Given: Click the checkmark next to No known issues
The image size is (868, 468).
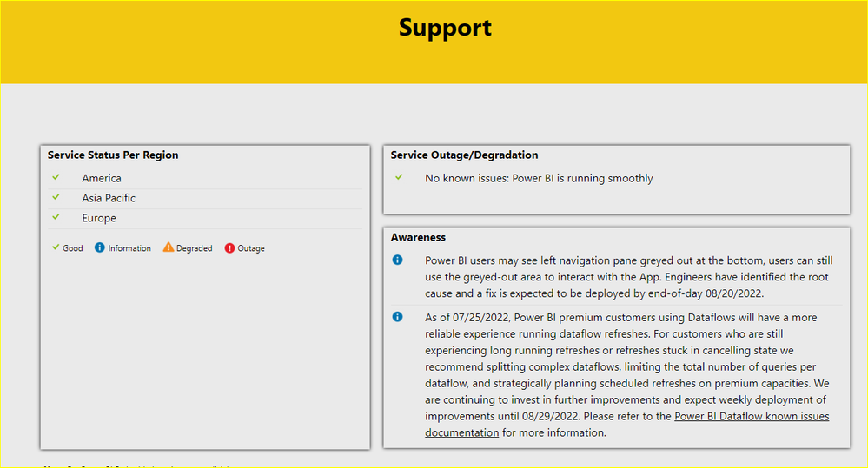Looking at the screenshot, I should point(399,177).
